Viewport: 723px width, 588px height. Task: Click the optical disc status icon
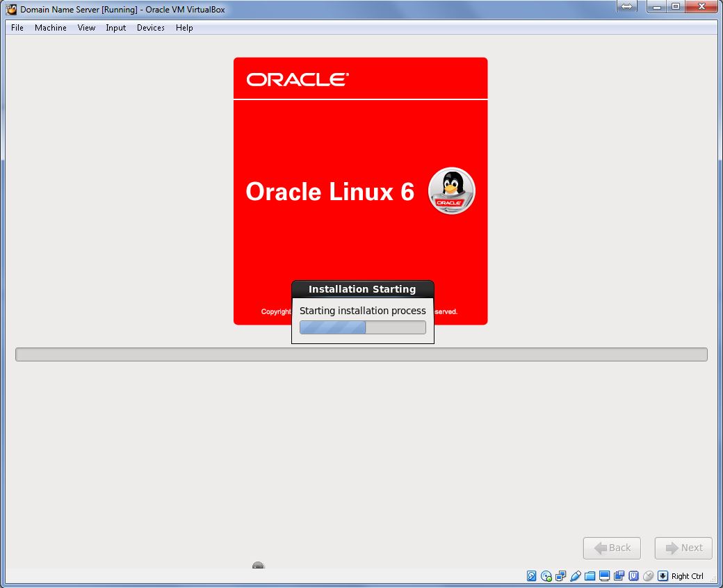(546, 575)
